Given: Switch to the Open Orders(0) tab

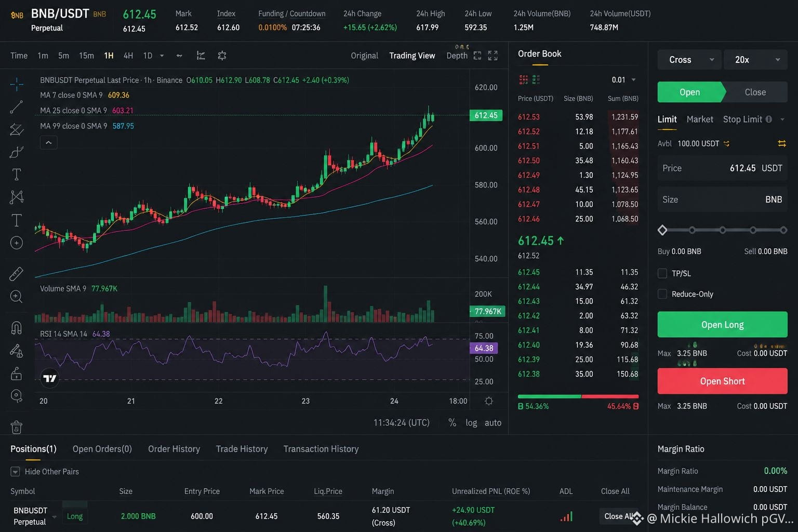Looking at the screenshot, I should coord(102,449).
